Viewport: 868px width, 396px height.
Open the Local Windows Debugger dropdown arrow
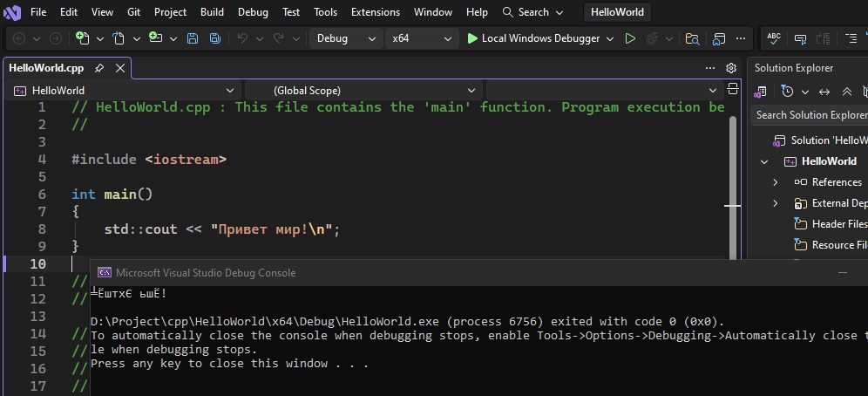(610, 38)
